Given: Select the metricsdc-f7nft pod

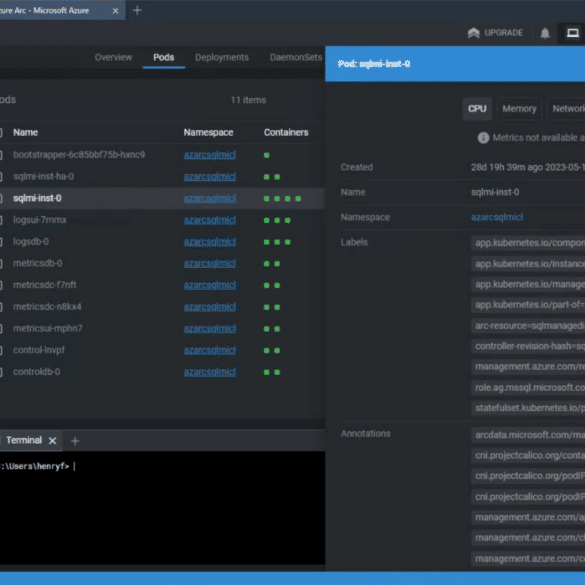Looking at the screenshot, I should click(44, 285).
